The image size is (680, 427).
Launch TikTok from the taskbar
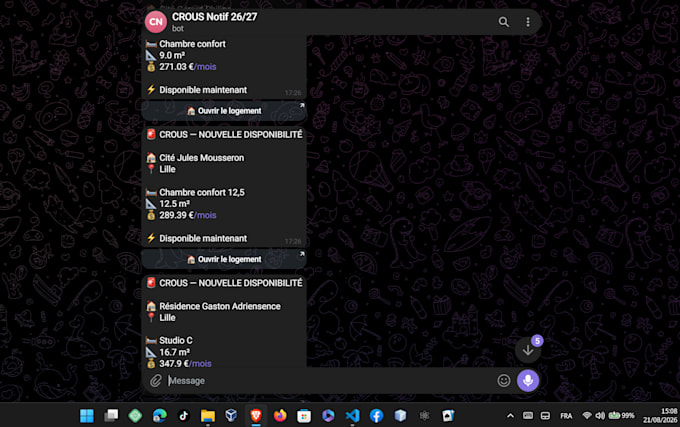183,416
